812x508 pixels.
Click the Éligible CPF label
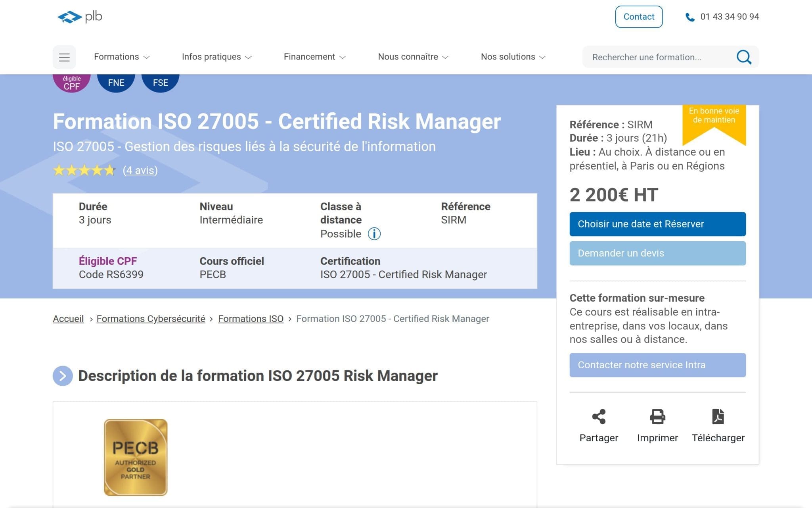(108, 261)
